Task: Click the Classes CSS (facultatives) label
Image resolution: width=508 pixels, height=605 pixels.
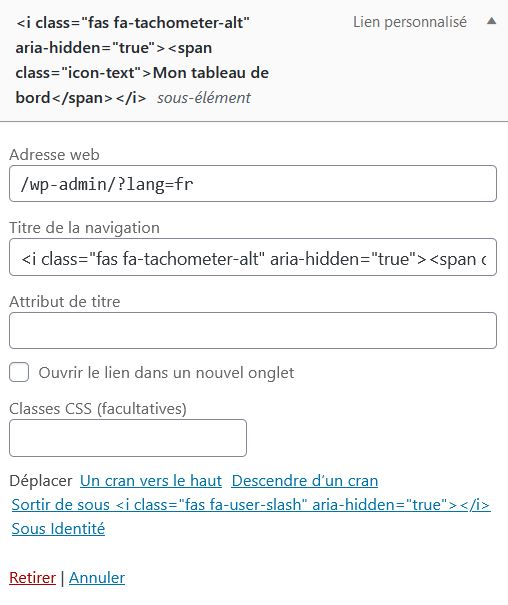Action: (98, 409)
